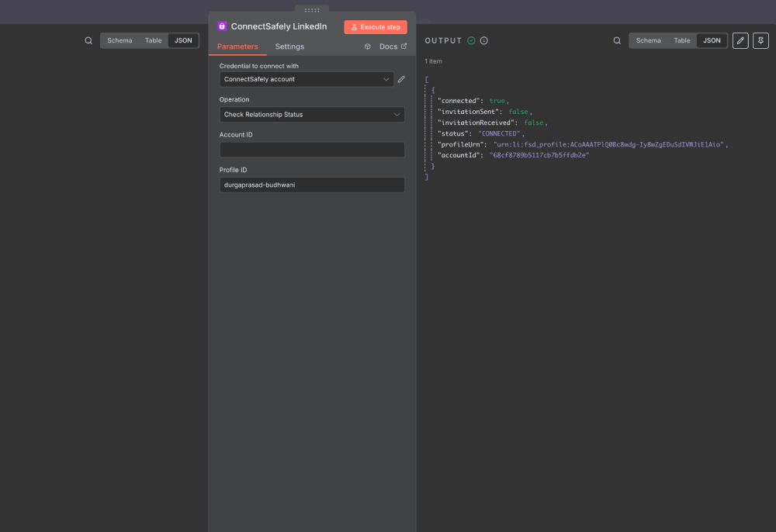This screenshot has width=776, height=532.
Task: Click the pencil icon to edit output
Action: (x=740, y=40)
